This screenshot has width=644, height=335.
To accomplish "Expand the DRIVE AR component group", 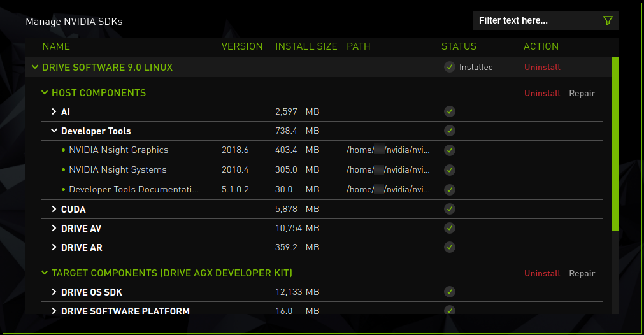I will [x=54, y=247].
